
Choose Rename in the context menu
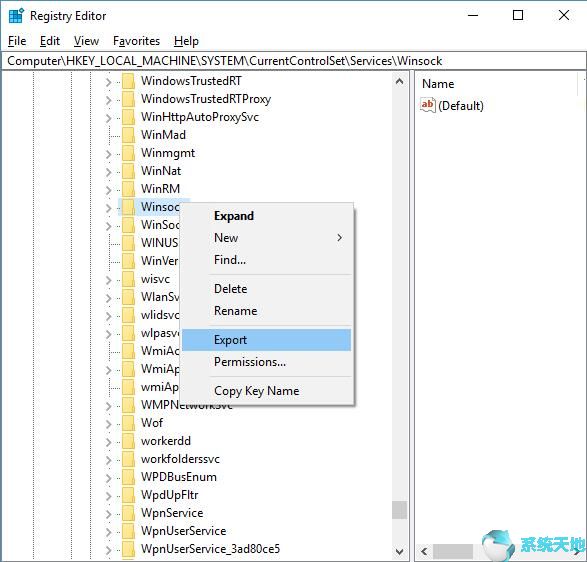(x=267, y=311)
